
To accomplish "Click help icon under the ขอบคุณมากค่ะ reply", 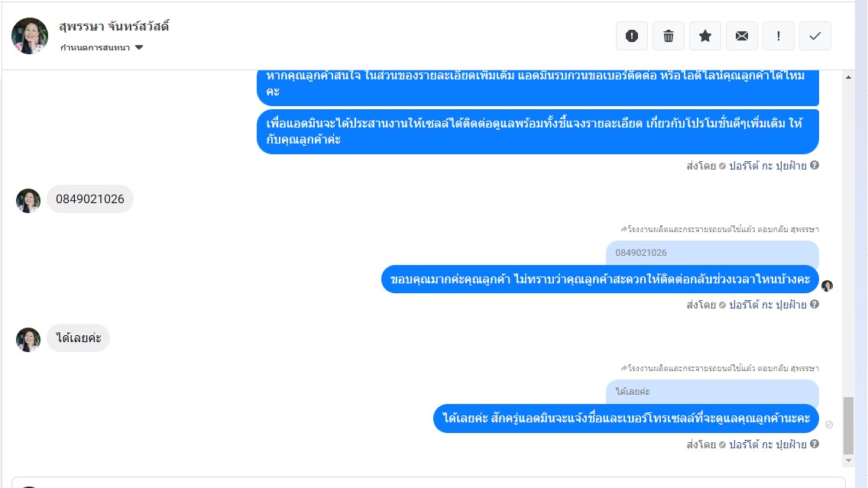I will tap(815, 304).
